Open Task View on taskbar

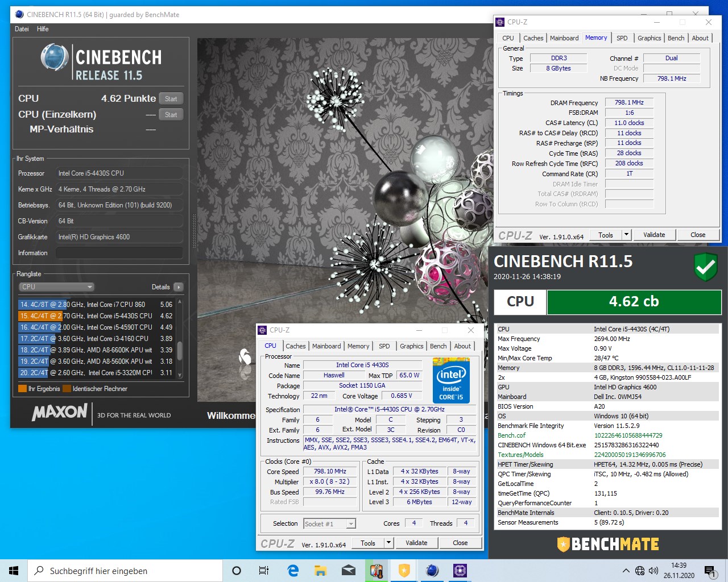click(264, 571)
